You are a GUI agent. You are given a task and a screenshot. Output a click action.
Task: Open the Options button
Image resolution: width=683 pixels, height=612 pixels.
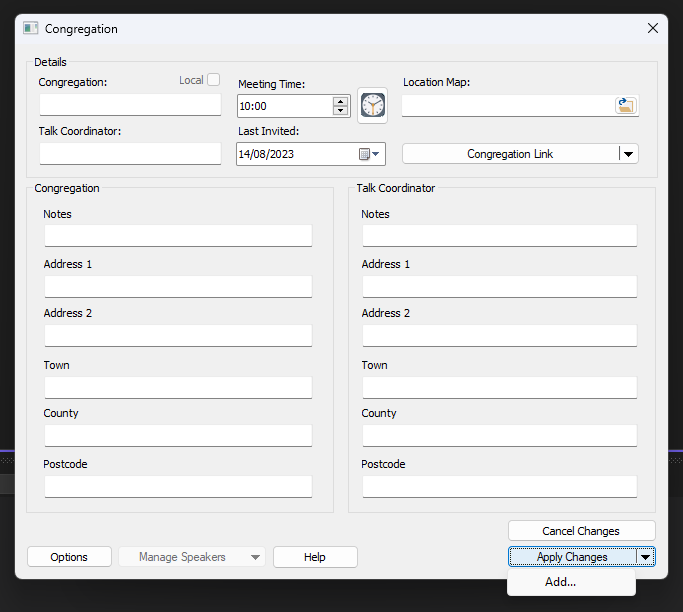(69, 557)
